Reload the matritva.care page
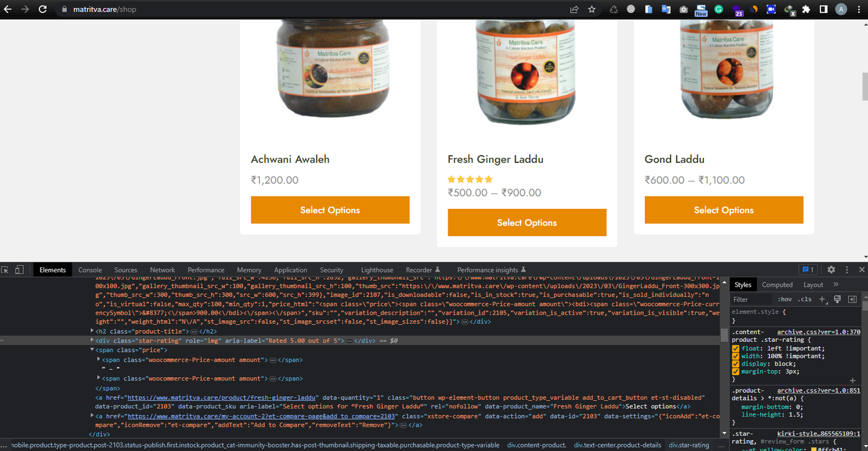The image size is (868, 451). tap(43, 9)
